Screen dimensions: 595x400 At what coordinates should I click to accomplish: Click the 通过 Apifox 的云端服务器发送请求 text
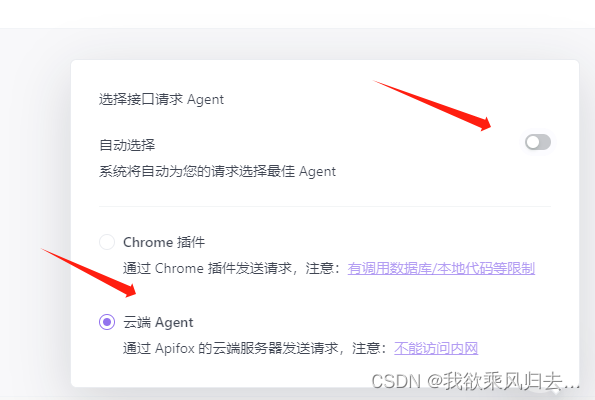230,348
